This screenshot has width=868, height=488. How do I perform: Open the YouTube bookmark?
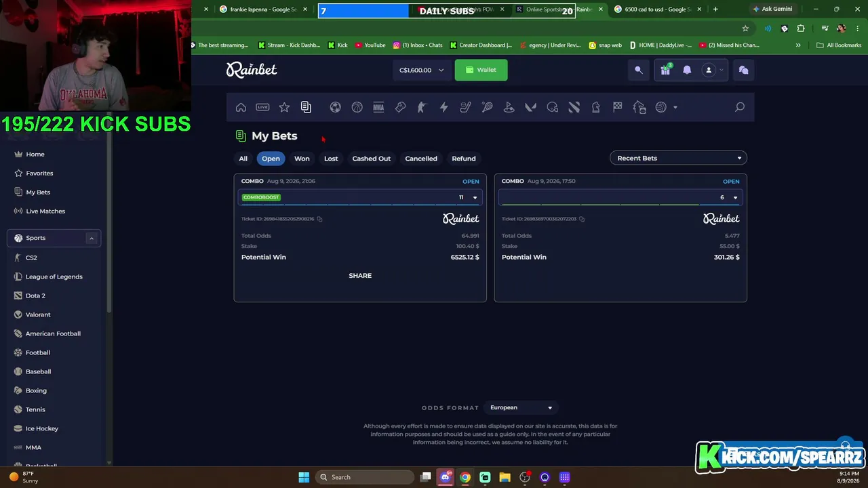tap(370, 45)
